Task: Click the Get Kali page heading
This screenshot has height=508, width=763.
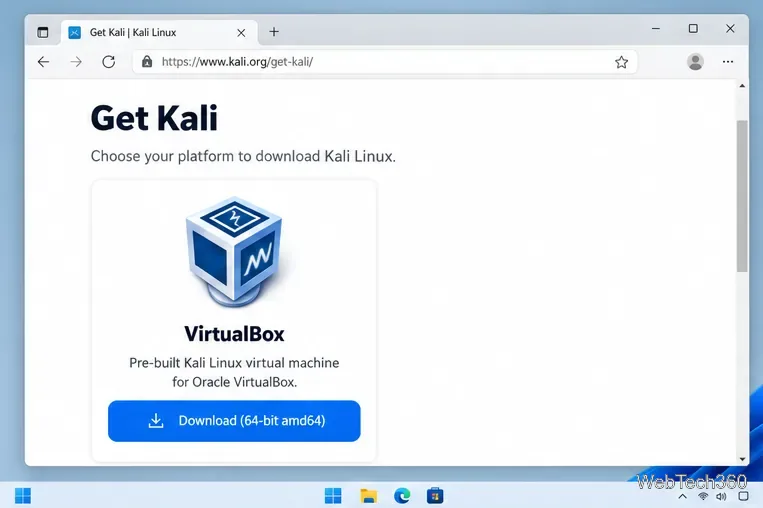Action: [x=154, y=118]
